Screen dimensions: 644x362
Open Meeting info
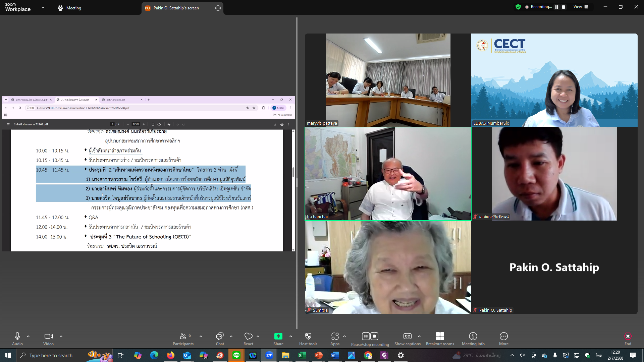[473, 339]
